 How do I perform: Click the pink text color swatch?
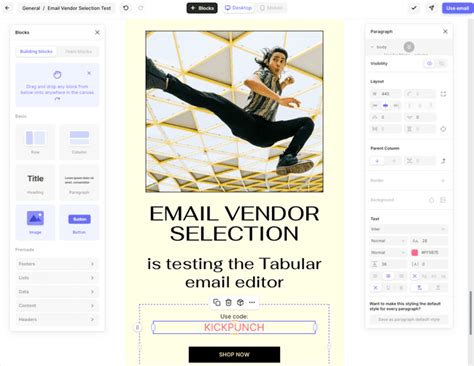(x=414, y=252)
